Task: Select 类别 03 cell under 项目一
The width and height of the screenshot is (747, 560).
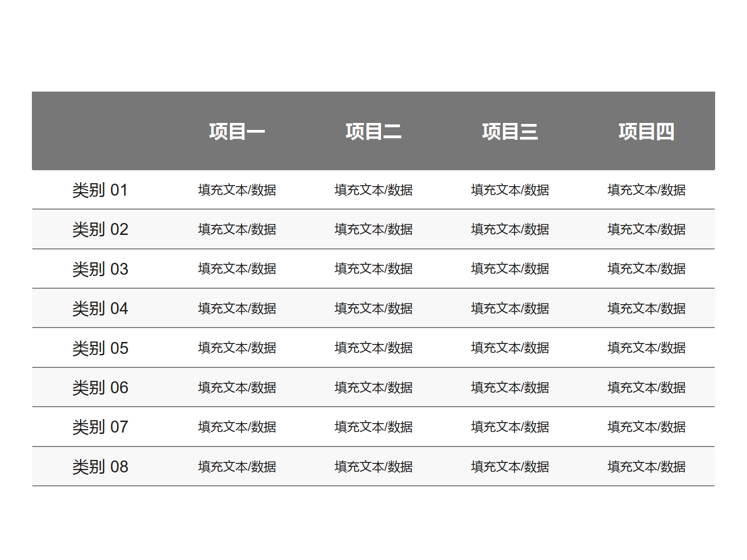Action: 237,268
